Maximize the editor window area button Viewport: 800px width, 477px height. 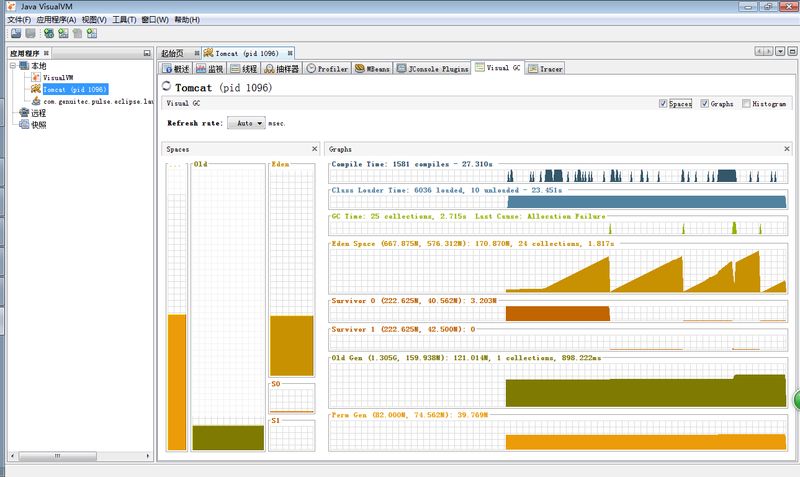pos(792,52)
